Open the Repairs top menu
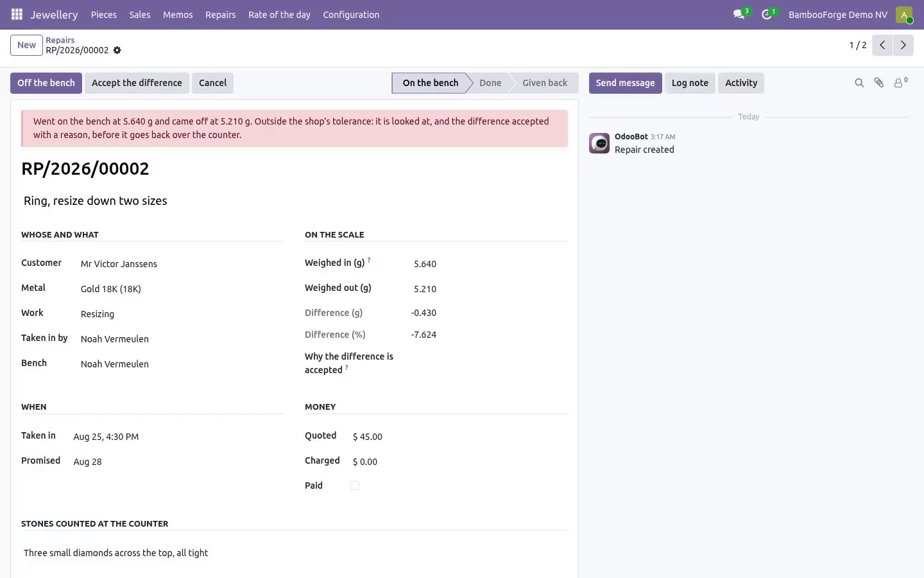The width and height of the screenshot is (924, 578). (x=220, y=14)
